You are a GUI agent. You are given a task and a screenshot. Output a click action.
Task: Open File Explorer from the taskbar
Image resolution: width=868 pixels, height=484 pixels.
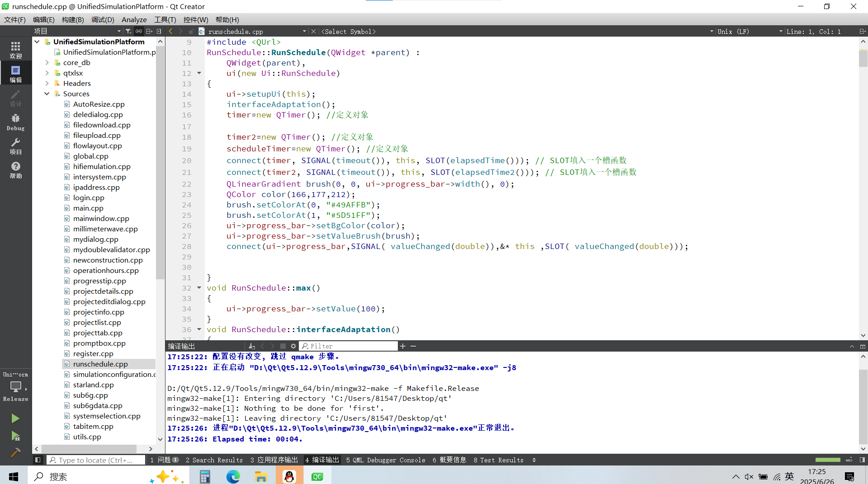[261, 476]
